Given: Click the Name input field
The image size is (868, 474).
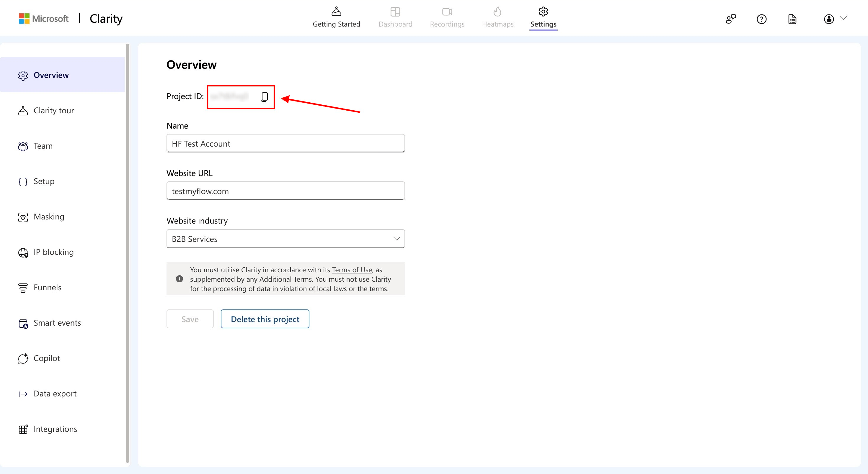Looking at the screenshot, I should (x=285, y=143).
